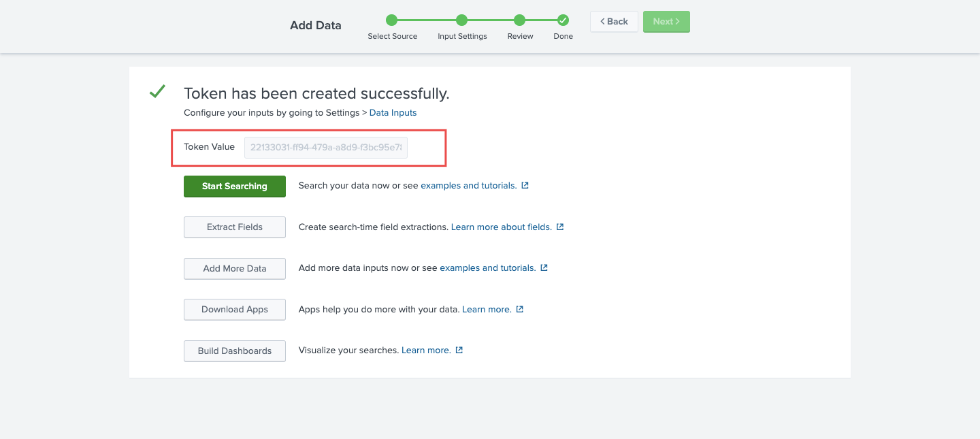Click the Review progress step circle
Screen dimensions: 980x439
tap(520, 20)
